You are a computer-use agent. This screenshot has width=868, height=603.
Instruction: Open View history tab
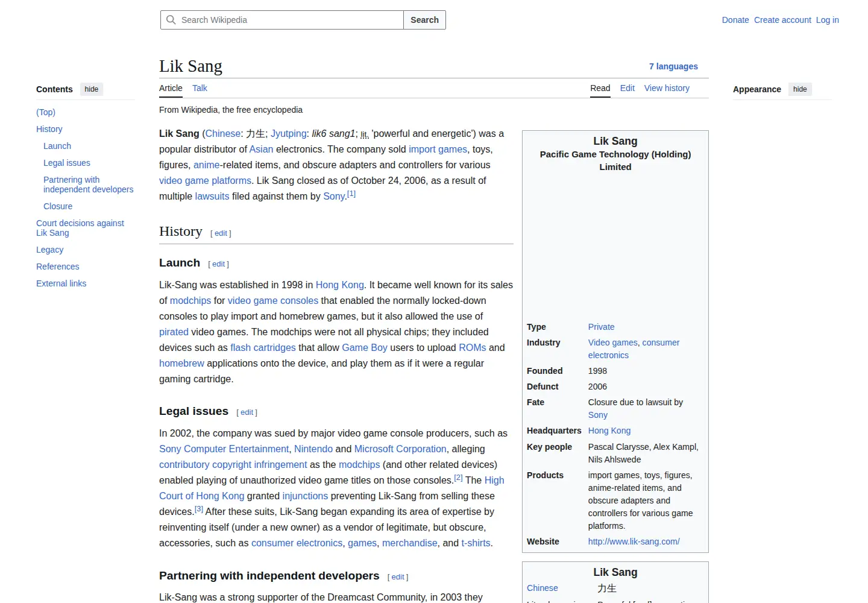[x=667, y=88]
